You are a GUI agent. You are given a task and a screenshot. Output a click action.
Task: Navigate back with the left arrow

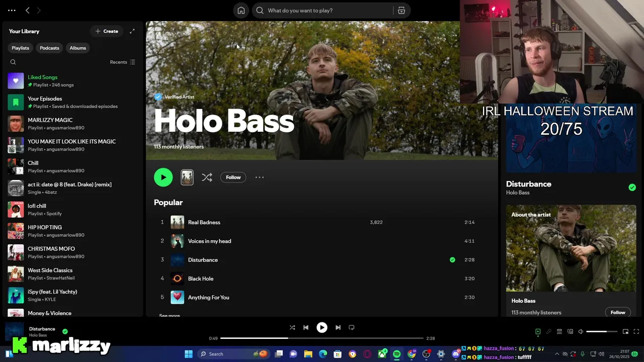[27, 10]
